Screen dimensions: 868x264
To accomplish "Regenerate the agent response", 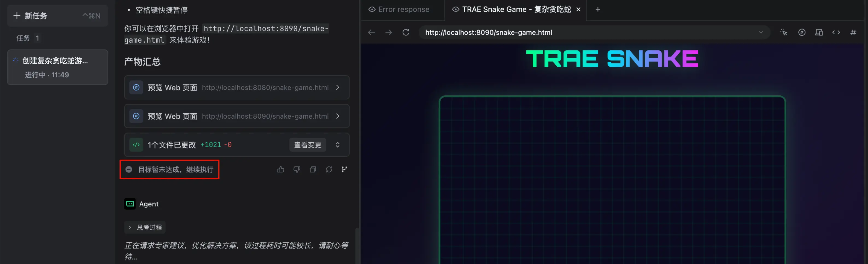I will [x=329, y=169].
